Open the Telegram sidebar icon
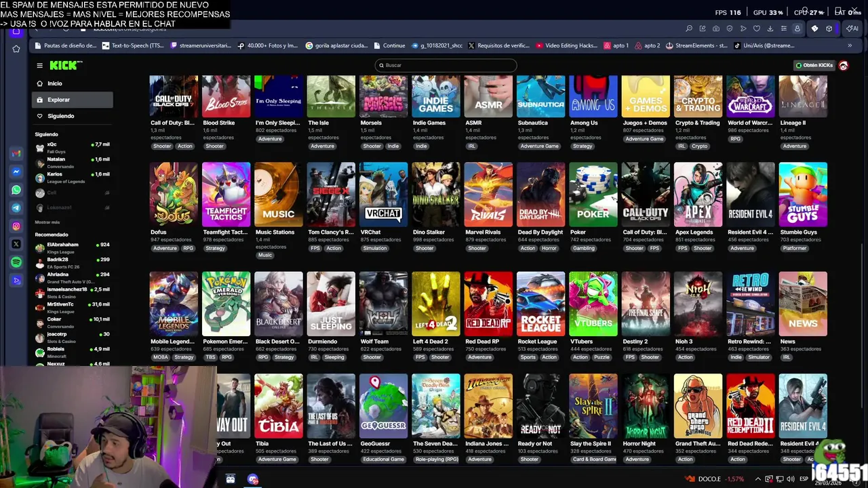 tap(16, 208)
